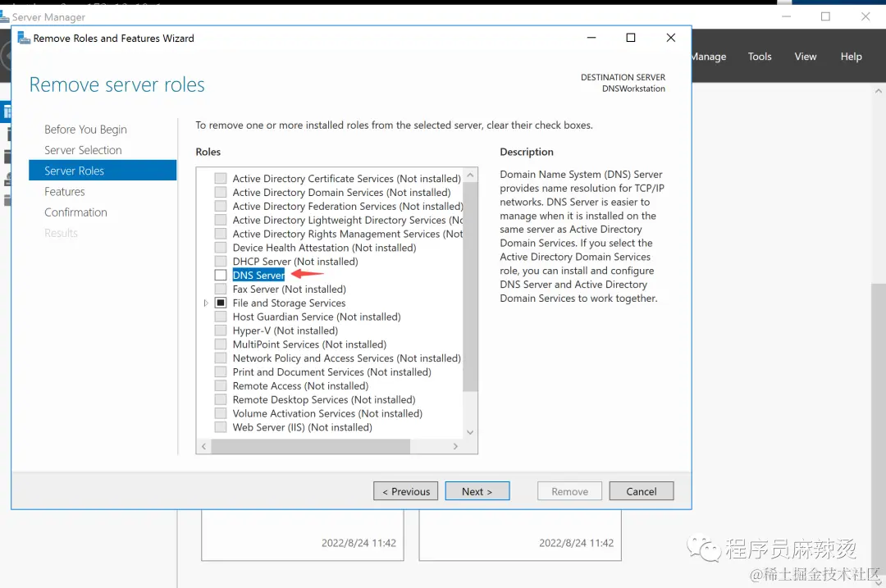Uncheck the DNS Server role checkbox
Screen dimensions: 886x588
221,275
